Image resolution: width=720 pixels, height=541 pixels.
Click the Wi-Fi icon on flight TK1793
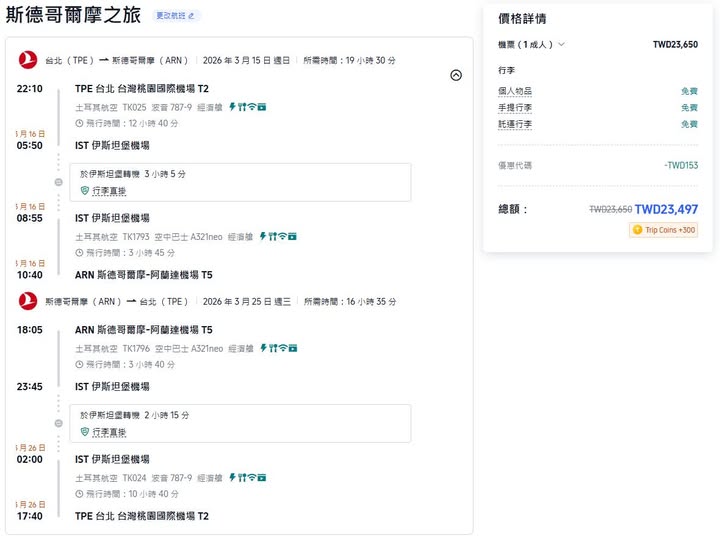tap(282, 237)
